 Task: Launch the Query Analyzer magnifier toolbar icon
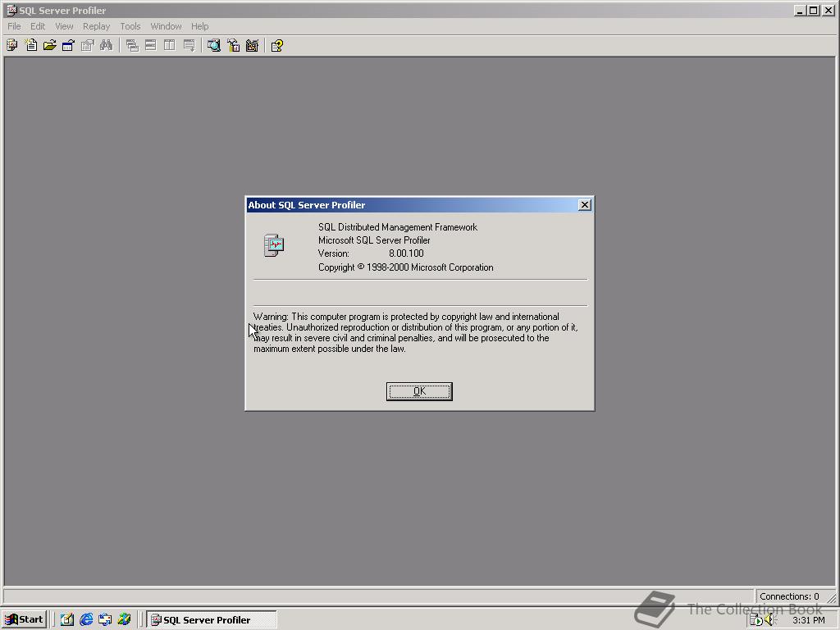coord(214,46)
